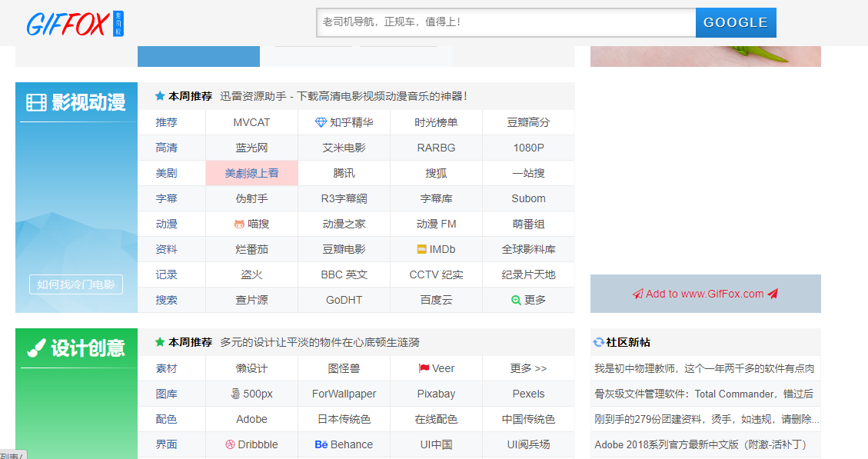Viewport: 868px width, 459px height.
Task: Click the green star before 本周推荐 in 设计创意
Action: [160, 342]
